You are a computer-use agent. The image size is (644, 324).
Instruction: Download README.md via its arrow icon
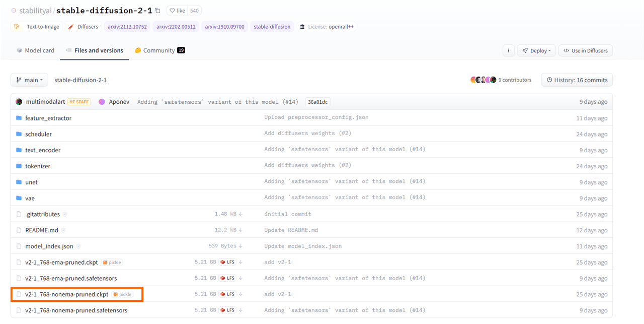pyautogui.click(x=241, y=230)
